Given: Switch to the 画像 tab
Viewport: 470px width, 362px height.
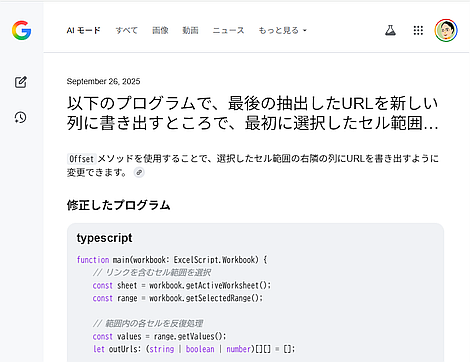Looking at the screenshot, I should point(160,30).
